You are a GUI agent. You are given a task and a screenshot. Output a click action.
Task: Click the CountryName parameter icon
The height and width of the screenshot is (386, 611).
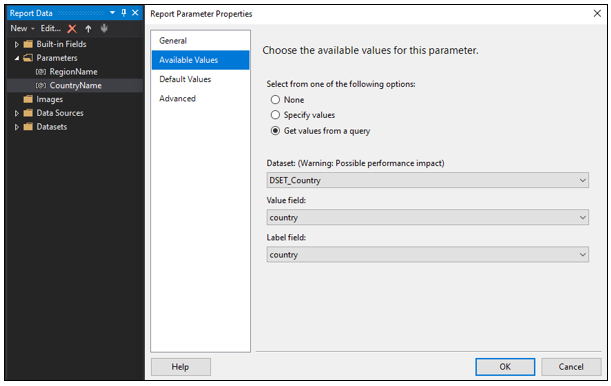[x=41, y=85]
